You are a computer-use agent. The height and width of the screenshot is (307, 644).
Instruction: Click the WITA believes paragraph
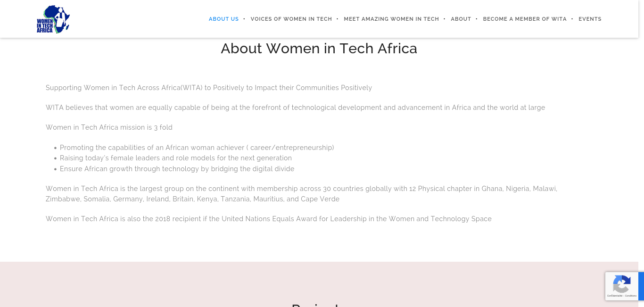click(x=296, y=108)
